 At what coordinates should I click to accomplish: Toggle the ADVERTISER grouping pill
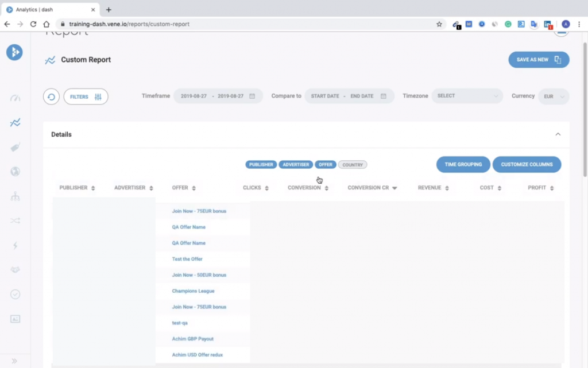point(296,165)
